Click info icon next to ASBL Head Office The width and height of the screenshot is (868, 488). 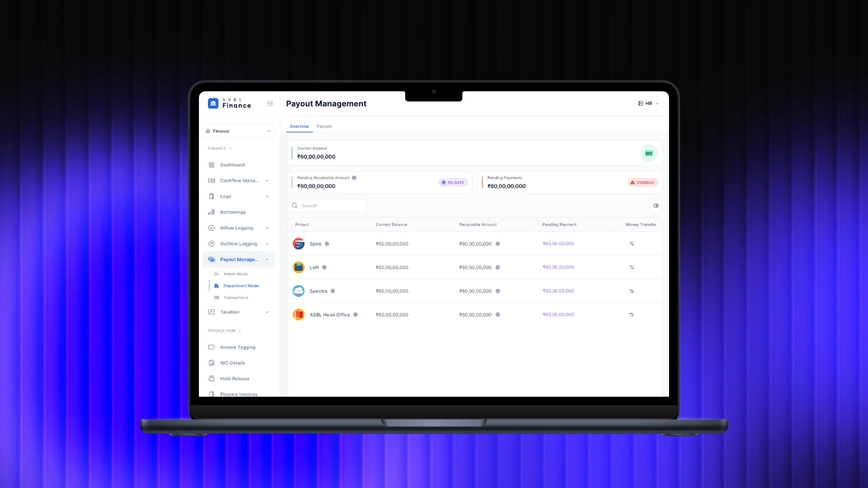(x=355, y=314)
